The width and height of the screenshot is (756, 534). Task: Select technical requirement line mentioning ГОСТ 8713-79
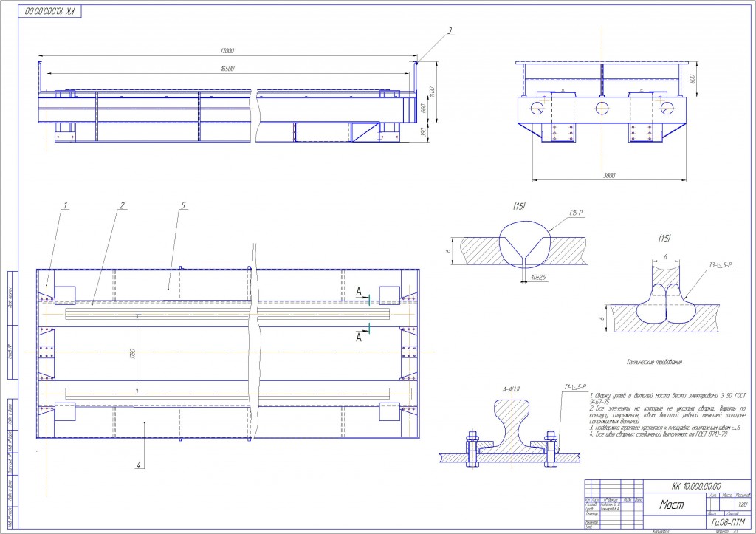click(658, 434)
